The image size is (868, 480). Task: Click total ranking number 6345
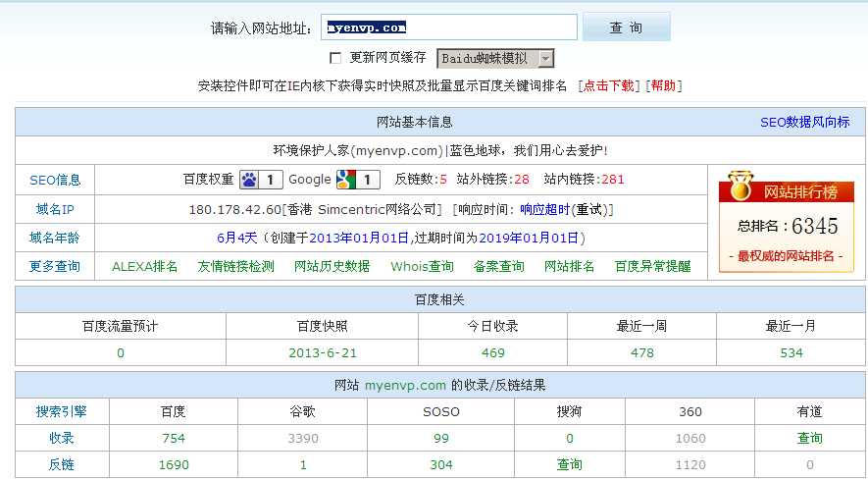click(814, 226)
